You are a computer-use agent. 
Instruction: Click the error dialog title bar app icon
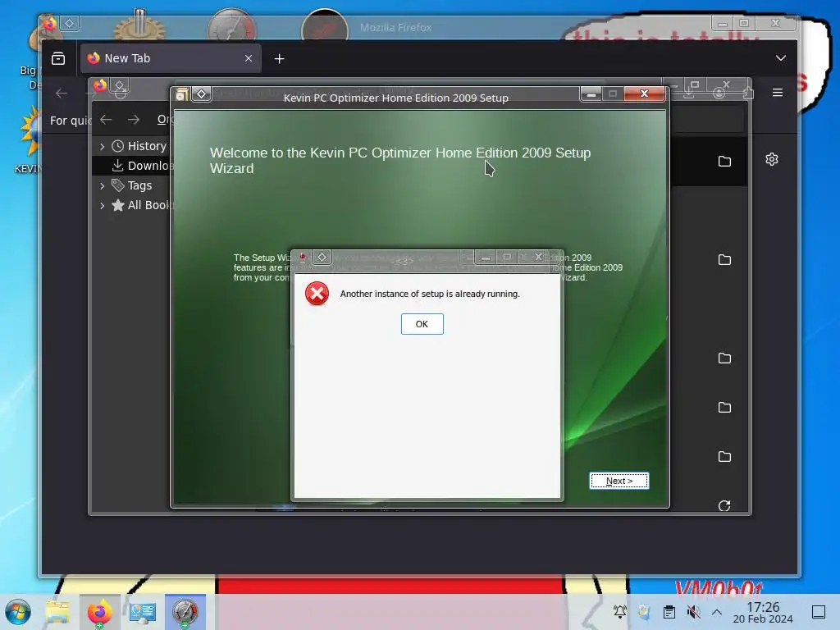coord(303,257)
